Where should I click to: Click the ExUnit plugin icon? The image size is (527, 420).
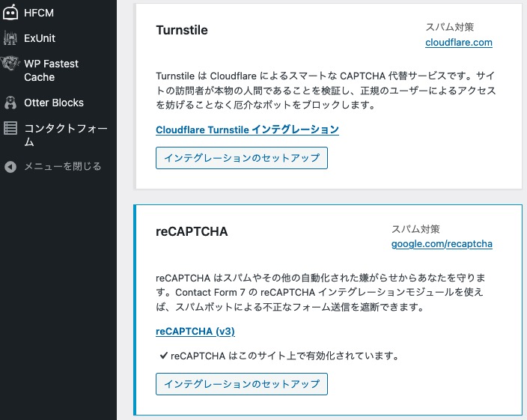(10, 38)
